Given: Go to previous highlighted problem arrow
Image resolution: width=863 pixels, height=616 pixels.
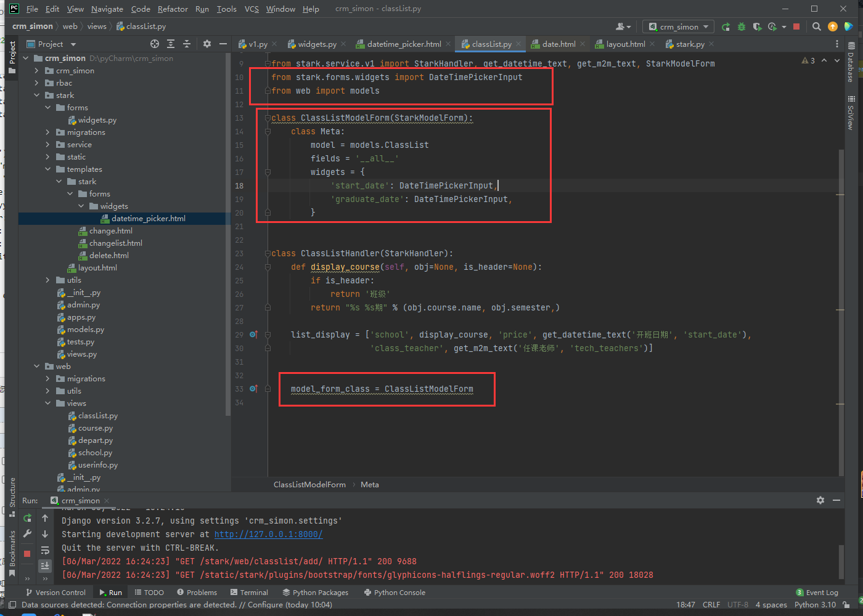Looking at the screenshot, I should point(824,60).
